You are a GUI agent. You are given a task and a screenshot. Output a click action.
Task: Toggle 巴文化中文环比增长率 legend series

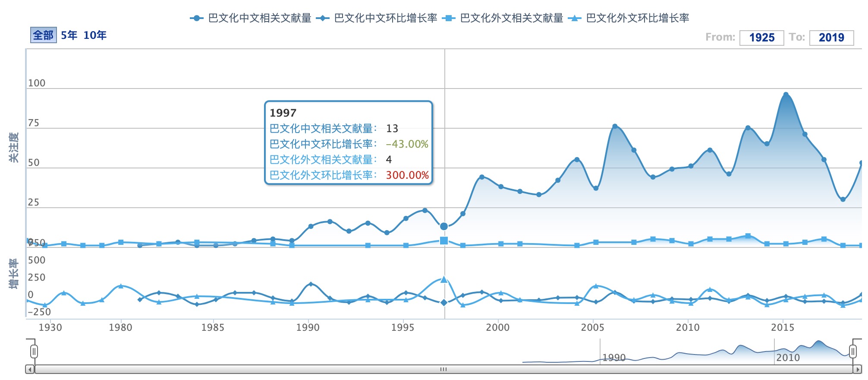click(377, 18)
